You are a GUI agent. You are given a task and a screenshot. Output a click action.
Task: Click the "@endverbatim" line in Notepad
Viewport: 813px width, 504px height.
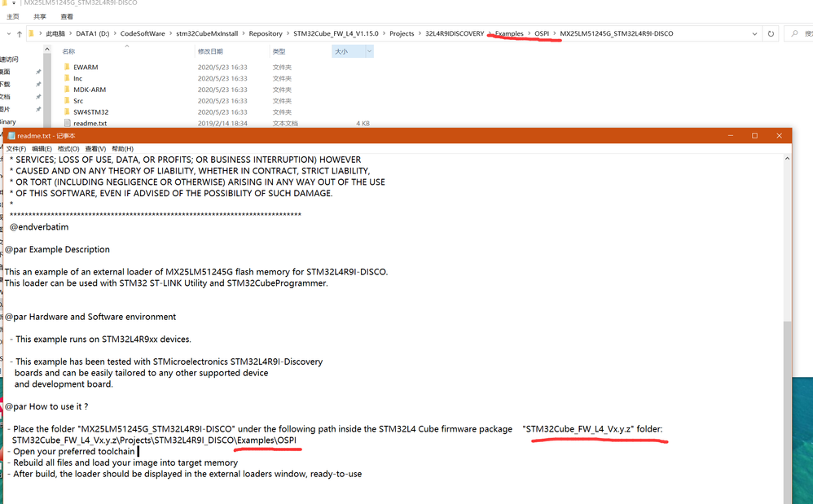(x=39, y=227)
